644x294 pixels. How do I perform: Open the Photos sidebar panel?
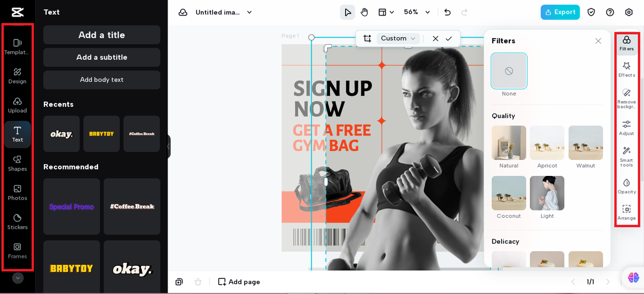click(17, 192)
